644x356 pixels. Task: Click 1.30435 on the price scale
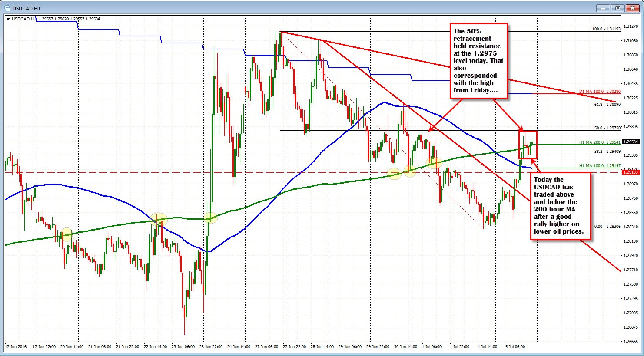pos(631,84)
